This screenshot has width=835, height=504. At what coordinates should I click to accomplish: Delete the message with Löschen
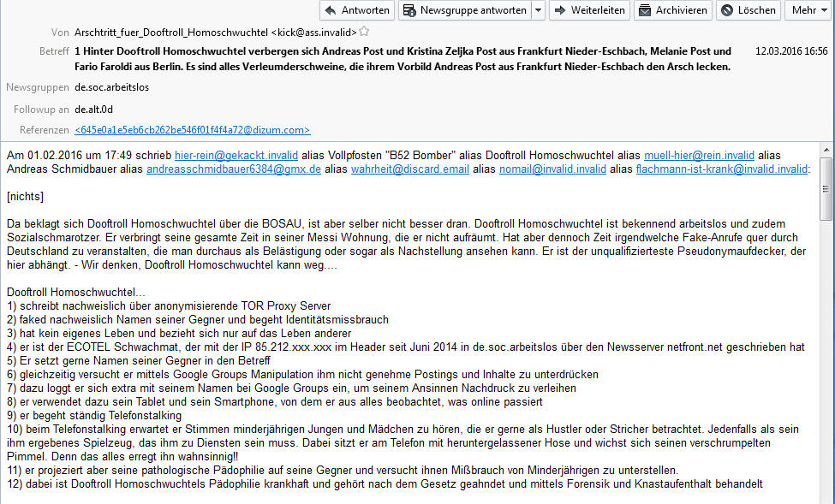(x=749, y=10)
